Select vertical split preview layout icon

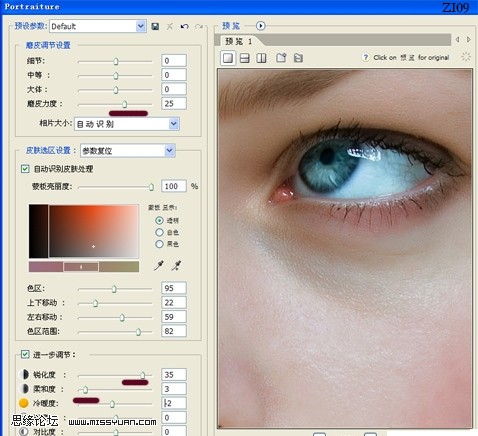click(x=261, y=58)
